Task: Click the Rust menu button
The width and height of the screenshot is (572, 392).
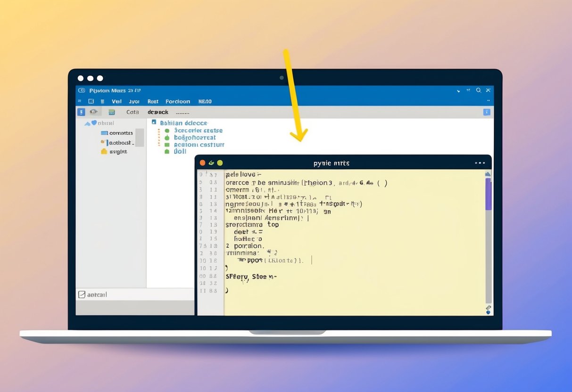Action: [152, 101]
